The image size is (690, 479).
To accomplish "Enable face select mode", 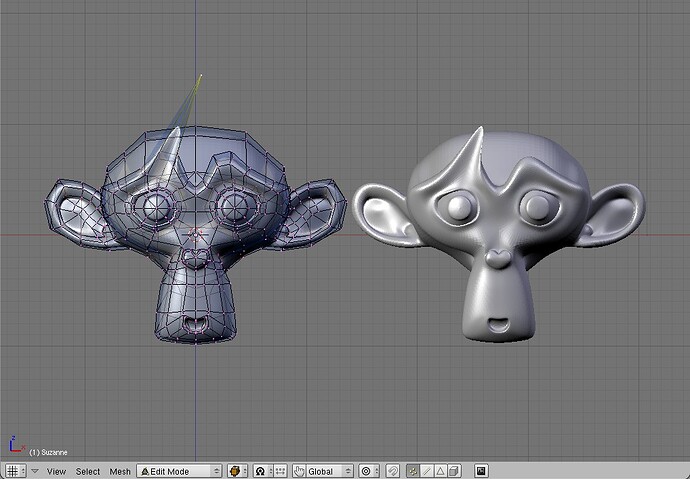I will click(440, 471).
